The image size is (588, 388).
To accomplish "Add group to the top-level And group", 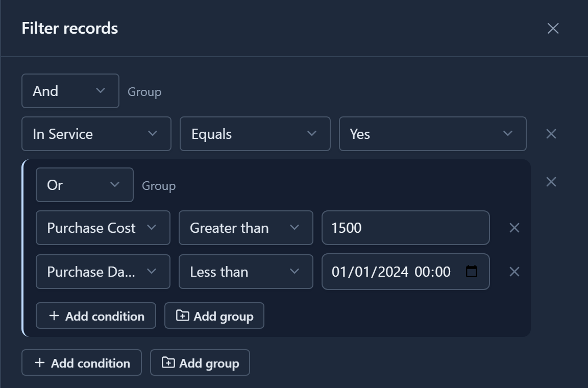I will point(200,362).
